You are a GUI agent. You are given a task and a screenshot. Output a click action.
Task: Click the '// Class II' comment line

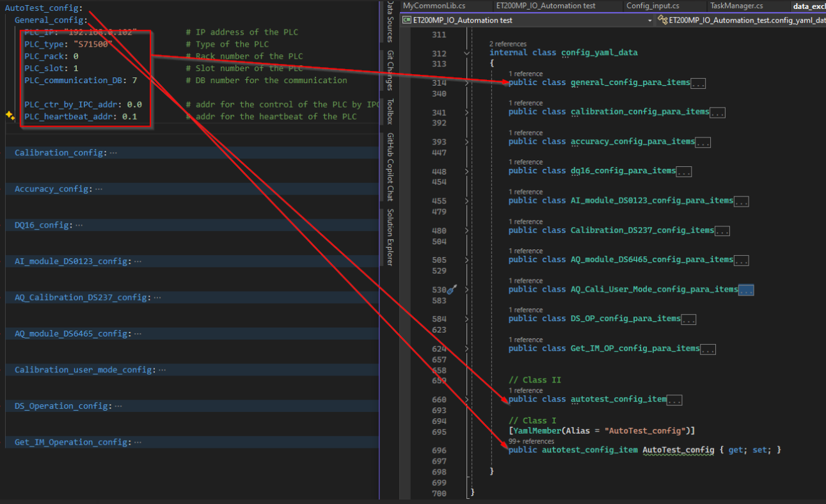pyautogui.click(x=535, y=381)
